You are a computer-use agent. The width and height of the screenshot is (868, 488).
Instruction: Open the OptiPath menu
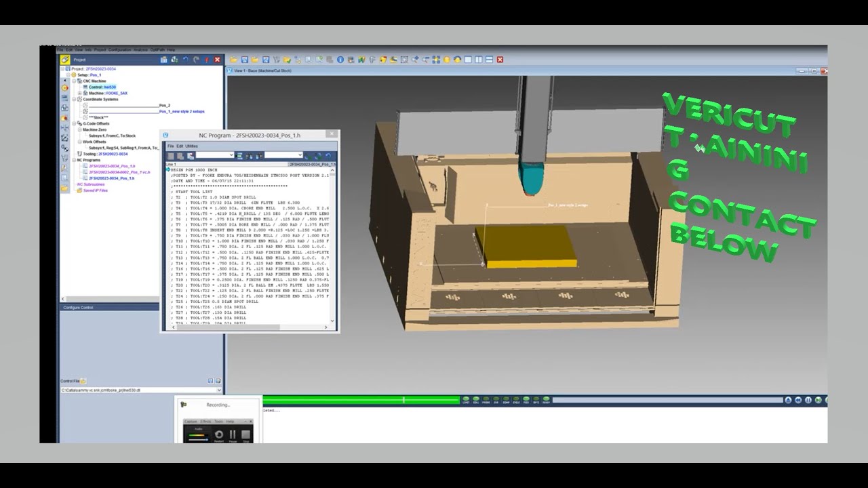(157, 49)
